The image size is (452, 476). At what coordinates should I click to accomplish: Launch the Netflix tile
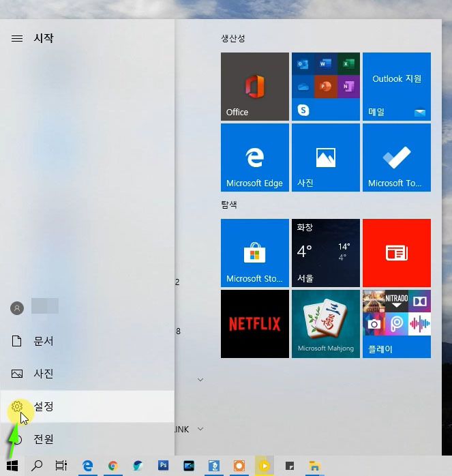pos(255,324)
